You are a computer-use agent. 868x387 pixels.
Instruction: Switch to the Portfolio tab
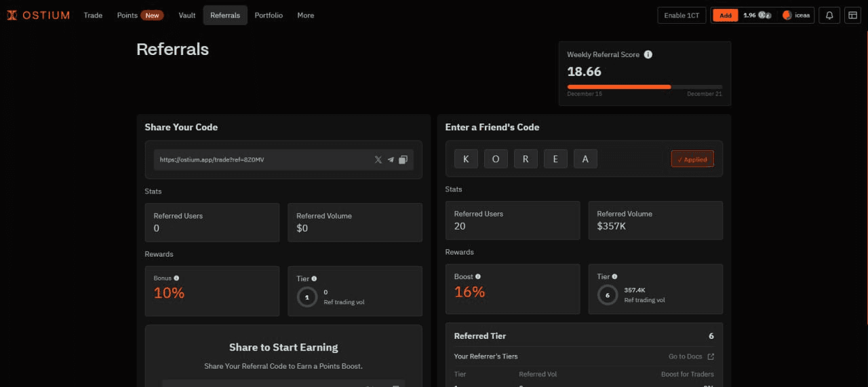(x=269, y=15)
